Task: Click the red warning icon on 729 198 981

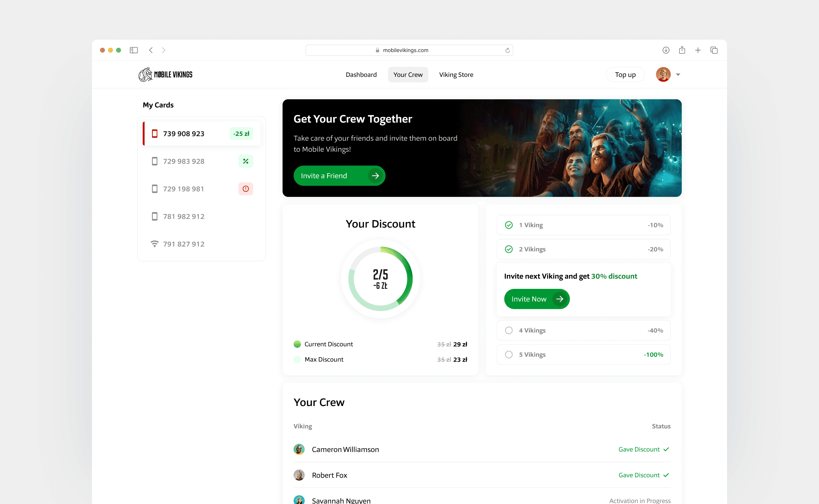Action: 246,189
